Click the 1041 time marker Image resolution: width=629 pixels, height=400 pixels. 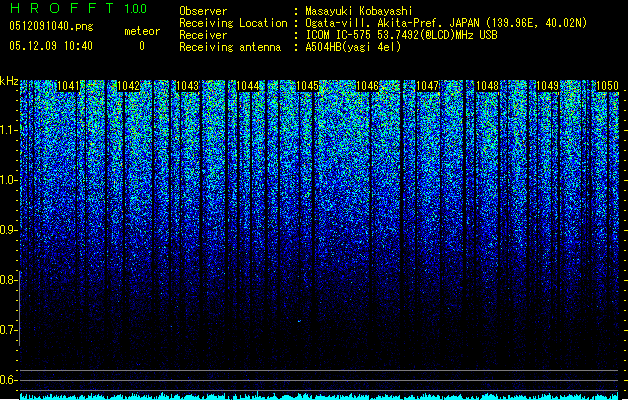pos(69,86)
